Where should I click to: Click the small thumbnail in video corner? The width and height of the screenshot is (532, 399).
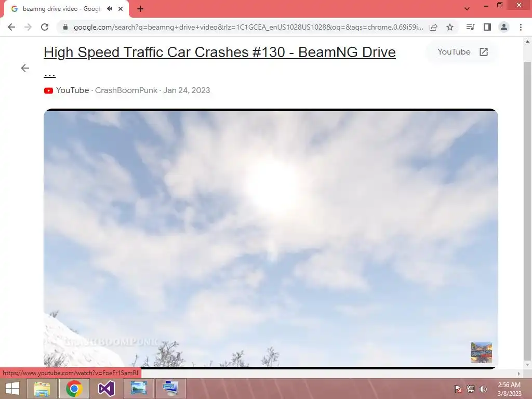(482, 353)
